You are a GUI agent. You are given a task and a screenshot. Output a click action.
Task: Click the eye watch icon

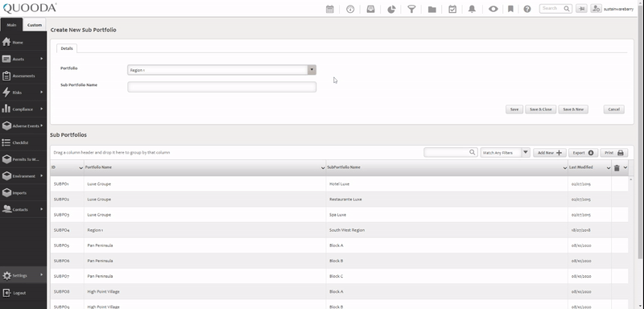(x=493, y=9)
